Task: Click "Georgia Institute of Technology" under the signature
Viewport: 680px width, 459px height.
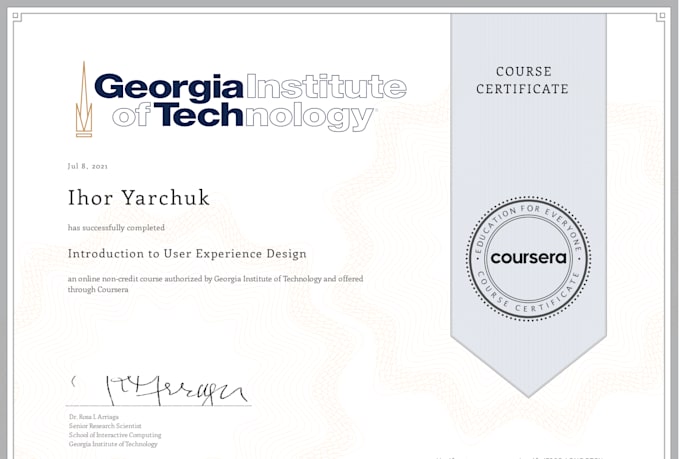Action: 113,444
